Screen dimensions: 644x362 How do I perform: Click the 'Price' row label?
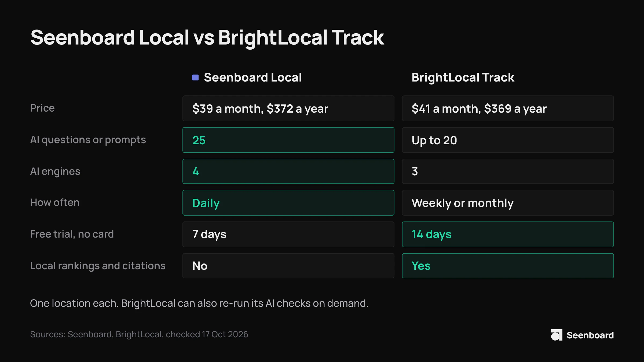tap(42, 108)
